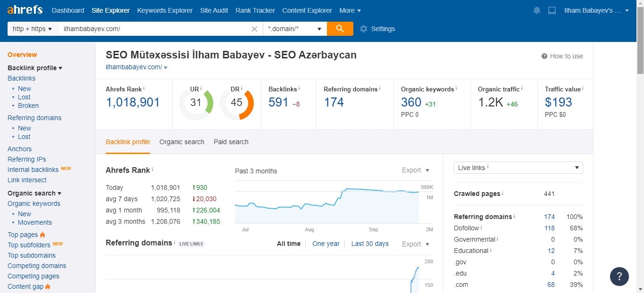Click flame icon beside Top pages
This screenshot has height=293, width=644.
(x=42, y=235)
